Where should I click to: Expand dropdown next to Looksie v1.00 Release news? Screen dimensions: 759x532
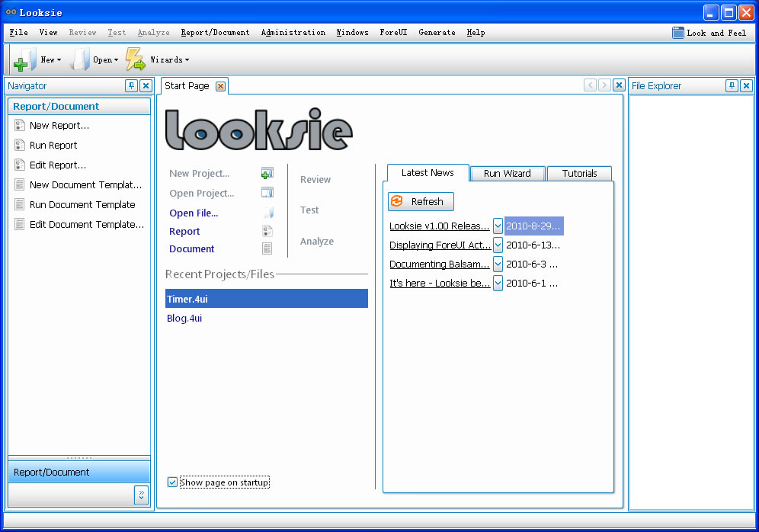click(498, 226)
